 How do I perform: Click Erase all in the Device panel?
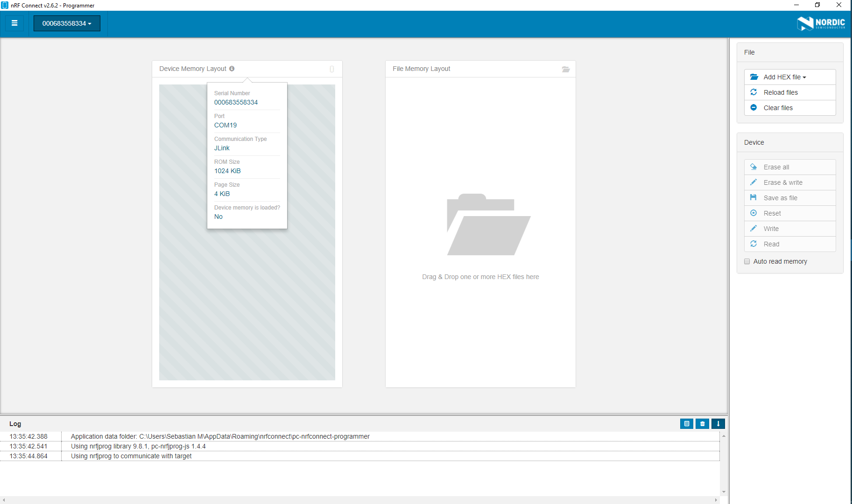pyautogui.click(x=790, y=167)
